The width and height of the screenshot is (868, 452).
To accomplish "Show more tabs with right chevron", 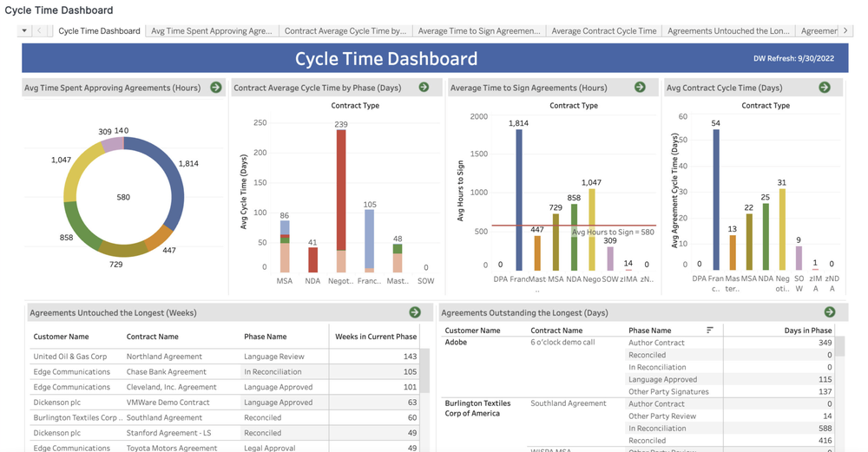I will tap(845, 31).
